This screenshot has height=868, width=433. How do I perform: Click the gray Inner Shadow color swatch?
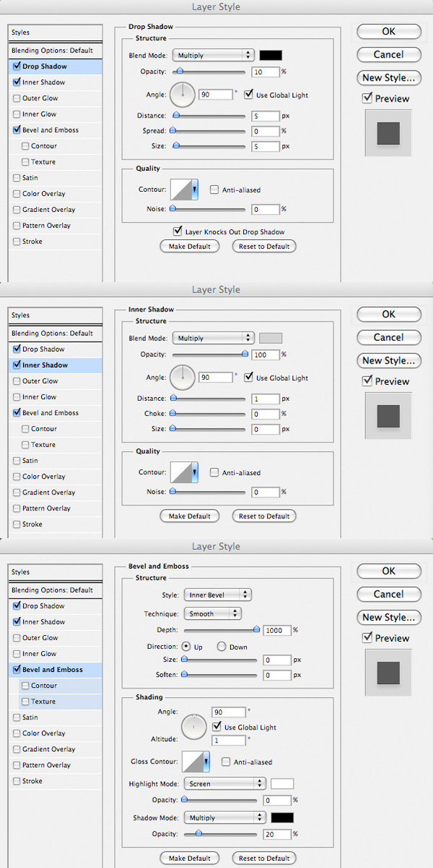click(x=271, y=337)
